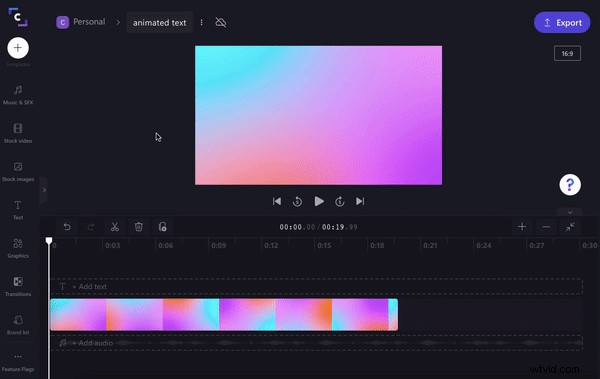Viewport: 600px width, 379px height.
Task: Open the project options three-dot menu
Action: pyautogui.click(x=202, y=23)
